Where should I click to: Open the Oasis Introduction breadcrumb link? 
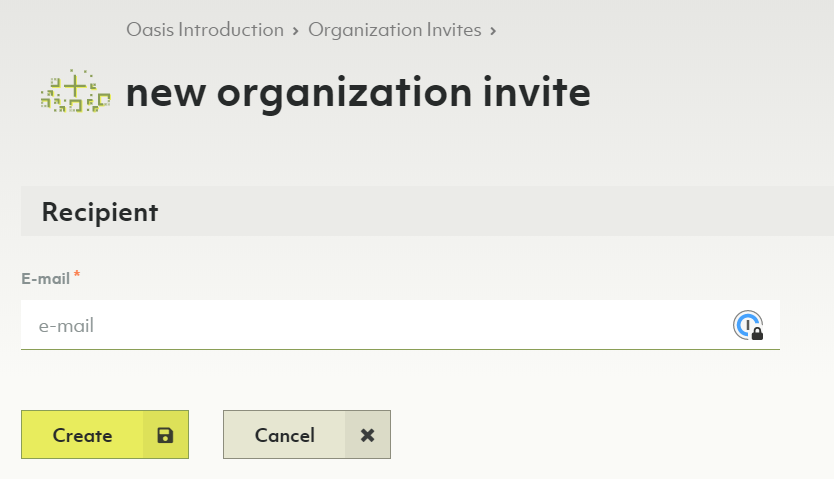(204, 30)
